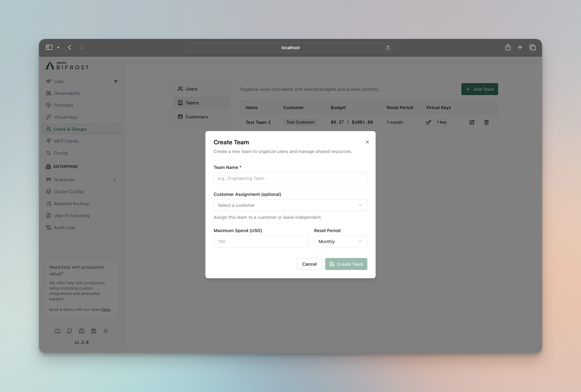Close the Create Team dialog
Viewport: 581px width, 392px height.
[x=367, y=142]
